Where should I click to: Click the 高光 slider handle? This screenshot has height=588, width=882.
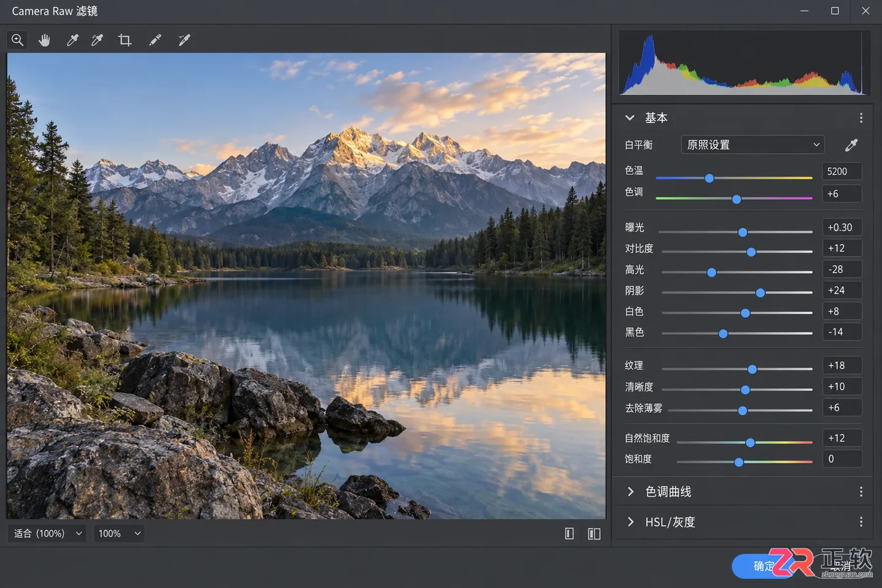[712, 273]
